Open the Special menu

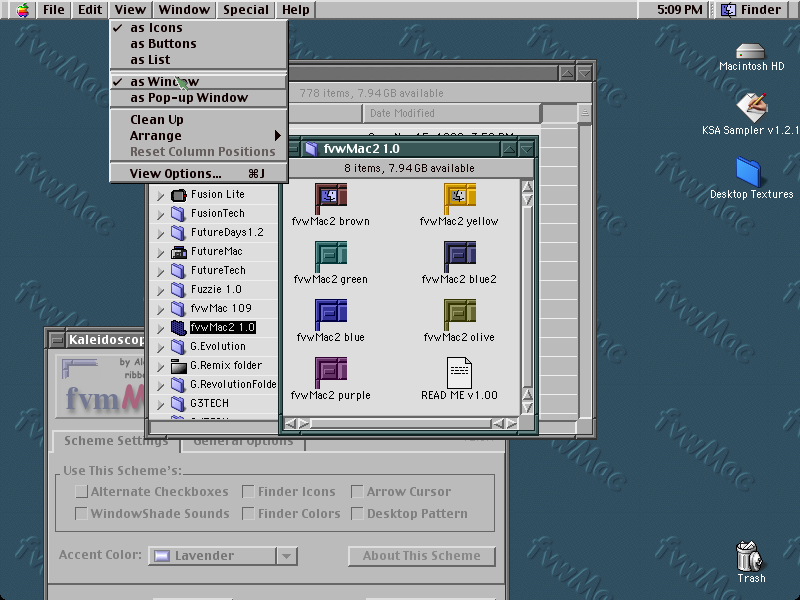pyautogui.click(x=246, y=10)
